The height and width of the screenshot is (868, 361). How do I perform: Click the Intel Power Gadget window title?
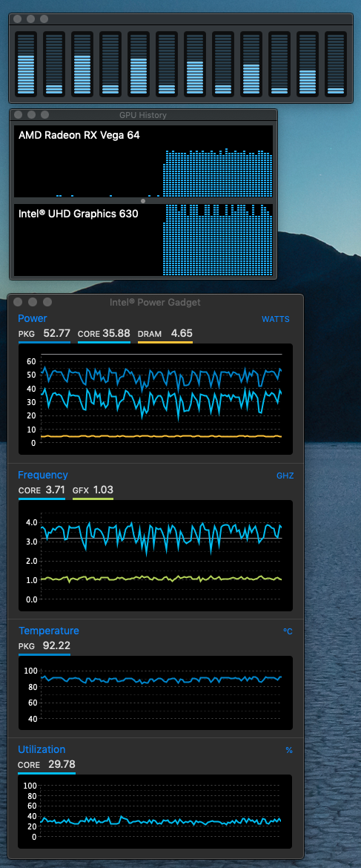coord(156,302)
